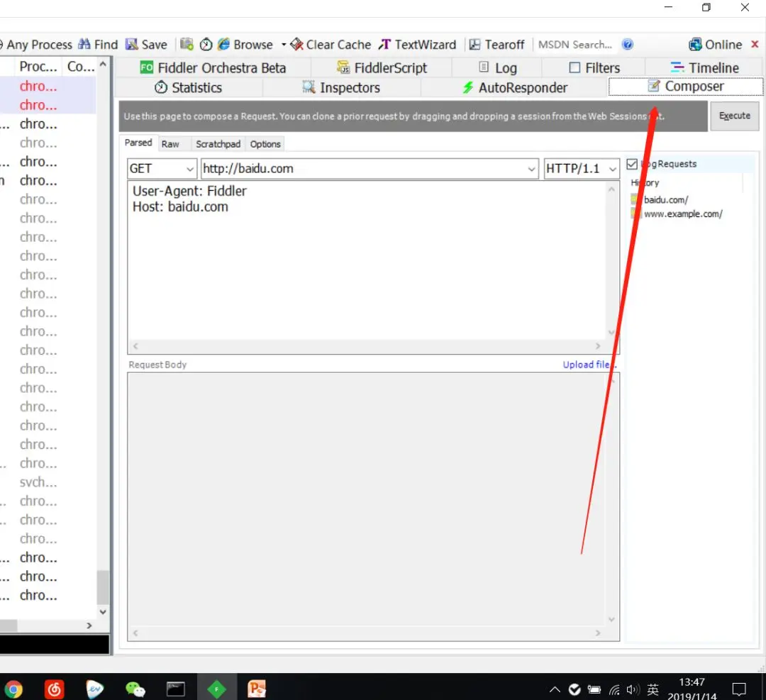This screenshot has height=700, width=766.
Task: Switch to the Log tab
Action: click(x=497, y=67)
